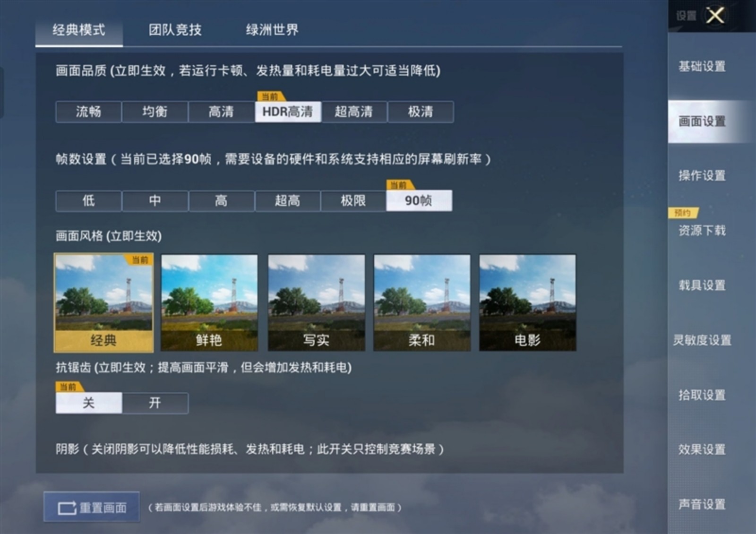Close settings with the X icon
756x534 pixels.
pyautogui.click(x=715, y=16)
